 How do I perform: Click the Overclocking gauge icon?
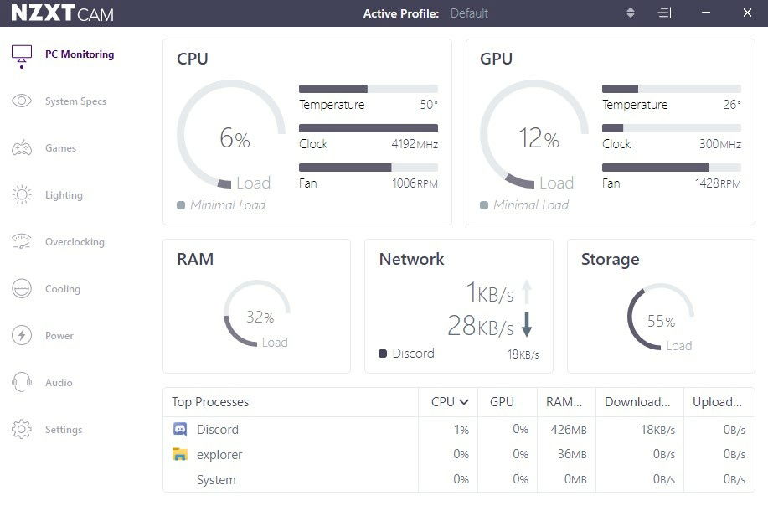[22, 242]
